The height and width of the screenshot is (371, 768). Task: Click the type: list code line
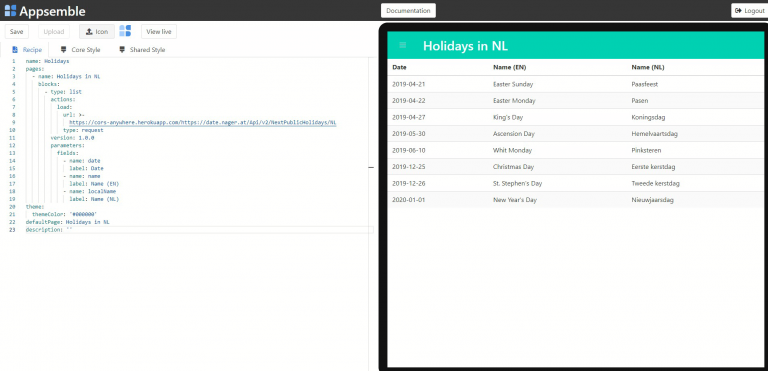(x=66, y=92)
